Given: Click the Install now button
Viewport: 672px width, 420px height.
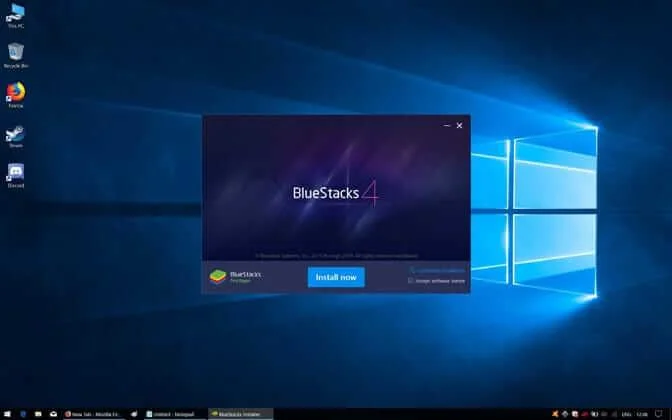Looking at the screenshot, I should pyautogui.click(x=336, y=277).
